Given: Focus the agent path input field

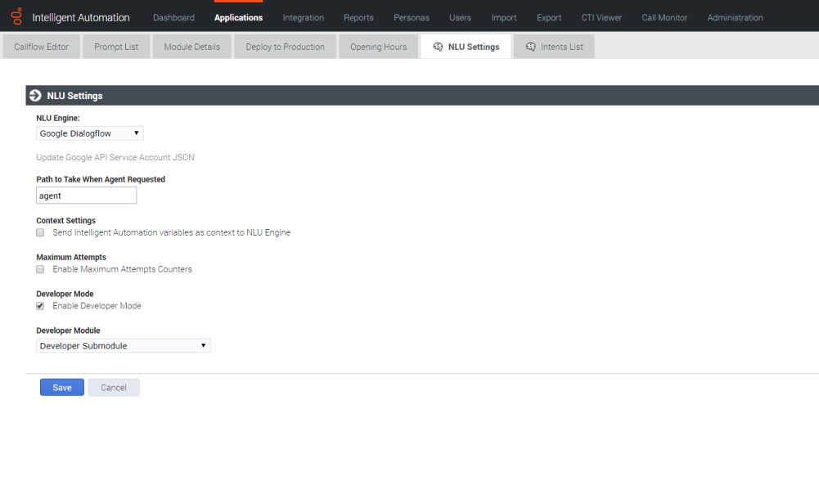Looking at the screenshot, I should 87,196.
